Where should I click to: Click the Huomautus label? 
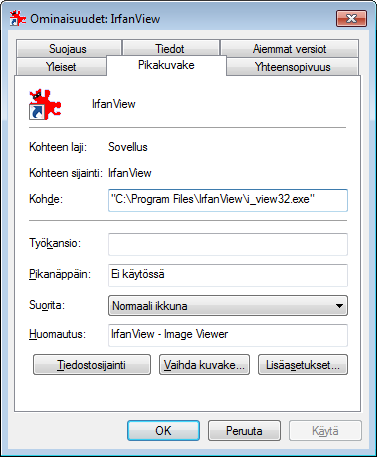tap(57, 334)
